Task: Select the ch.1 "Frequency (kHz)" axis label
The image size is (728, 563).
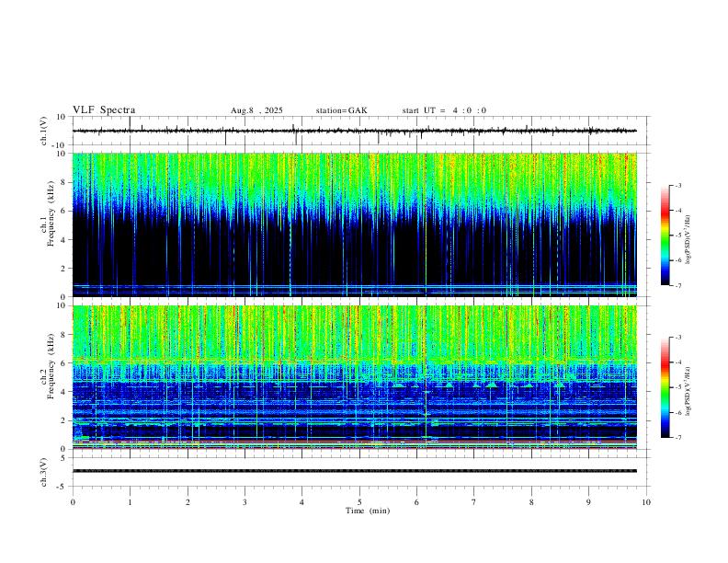Action: click(x=51, y=213)
